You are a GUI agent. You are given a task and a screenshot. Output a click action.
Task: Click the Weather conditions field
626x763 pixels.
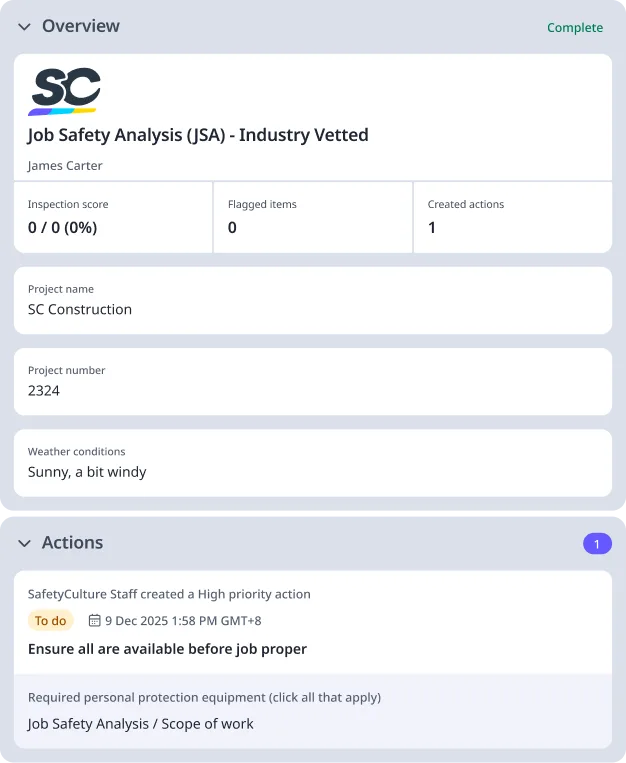[312, 462]
